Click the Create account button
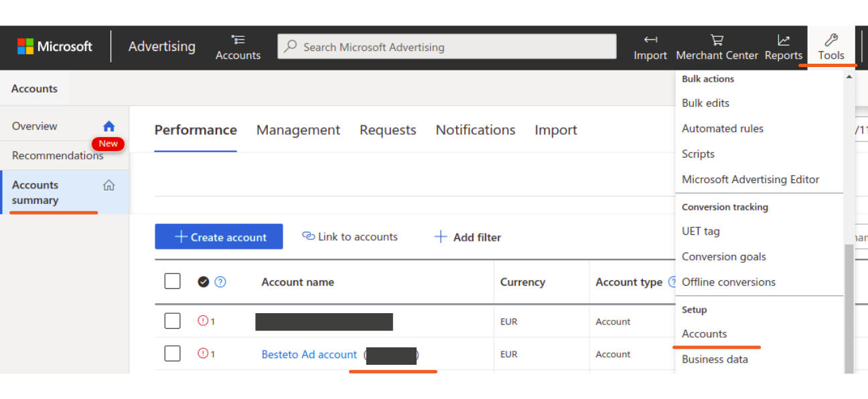The height and width of the screenshot is (399, 868). [x=218, y=237]
